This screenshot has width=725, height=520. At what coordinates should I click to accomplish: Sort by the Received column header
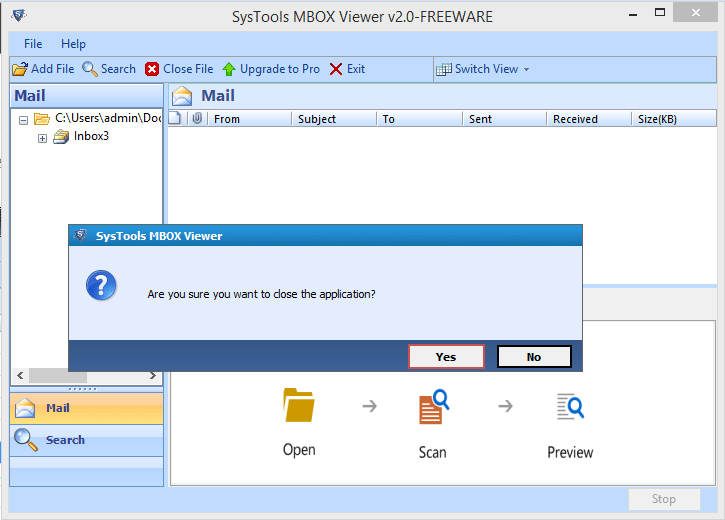pyautogui.click(x=589, y=119)
